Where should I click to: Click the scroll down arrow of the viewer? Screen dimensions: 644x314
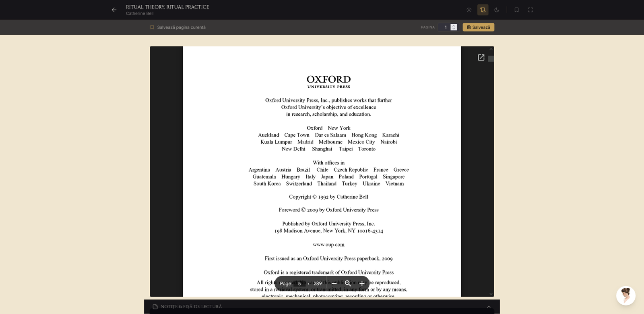click(x=491, y=294)
